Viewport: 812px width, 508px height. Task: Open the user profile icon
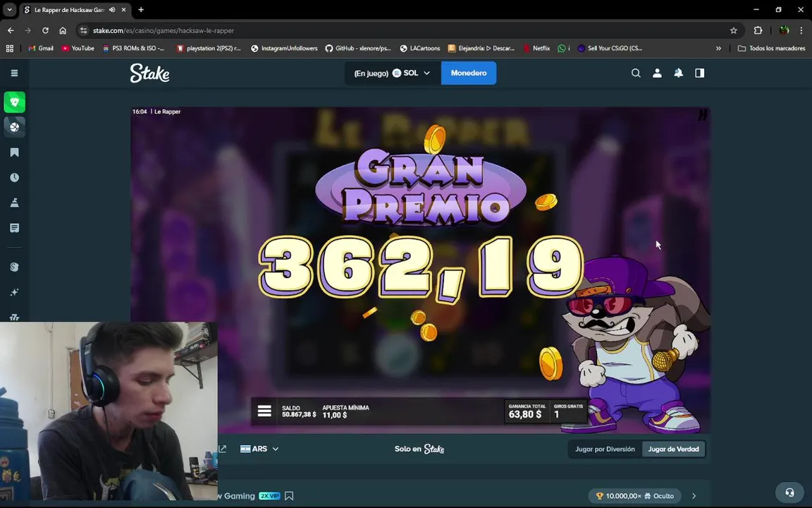coord(657,73)
